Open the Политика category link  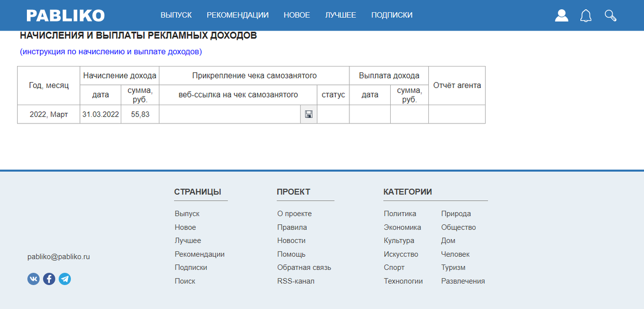[400, 214]
